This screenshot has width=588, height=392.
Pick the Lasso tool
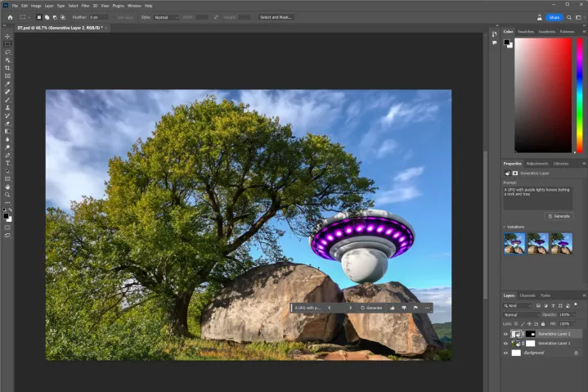point(7,52)
